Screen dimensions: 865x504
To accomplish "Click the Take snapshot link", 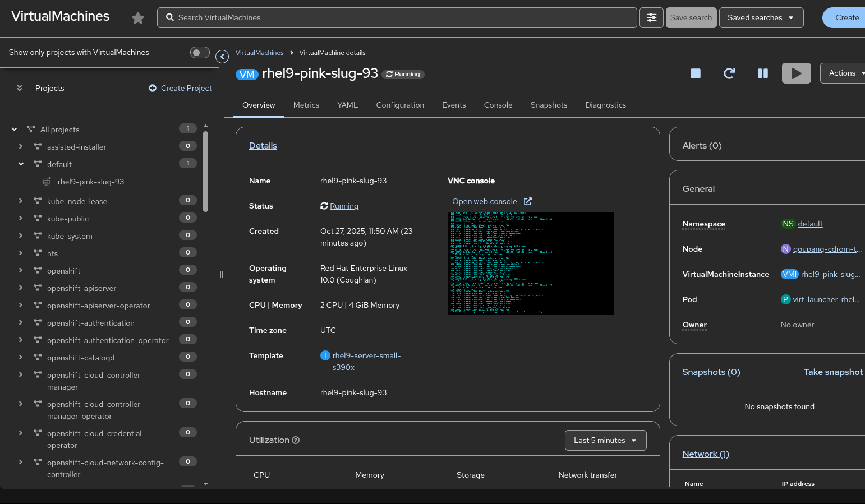I will pyautogui.click(x=832, y=372).
